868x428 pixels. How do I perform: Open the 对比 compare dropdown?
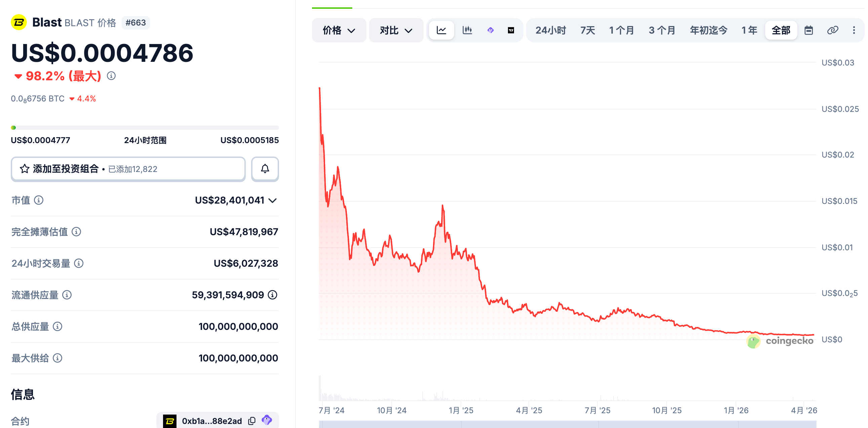tap(396, 30)
